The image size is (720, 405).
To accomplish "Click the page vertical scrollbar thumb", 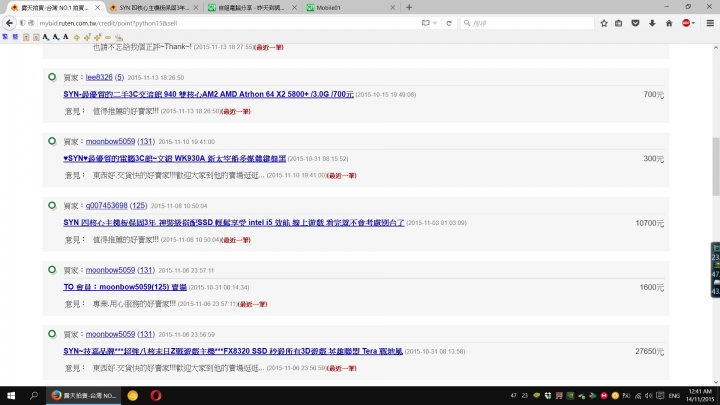I will pos(716,166).
